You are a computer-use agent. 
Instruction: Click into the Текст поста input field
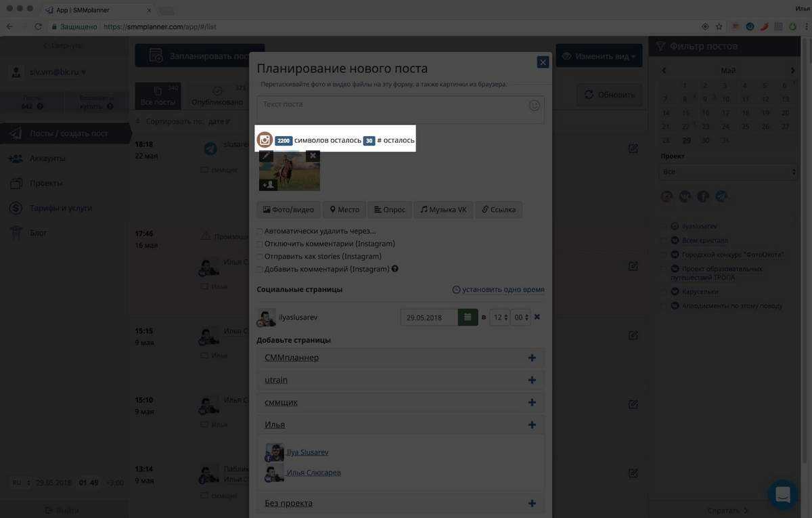tap(392, 108)
